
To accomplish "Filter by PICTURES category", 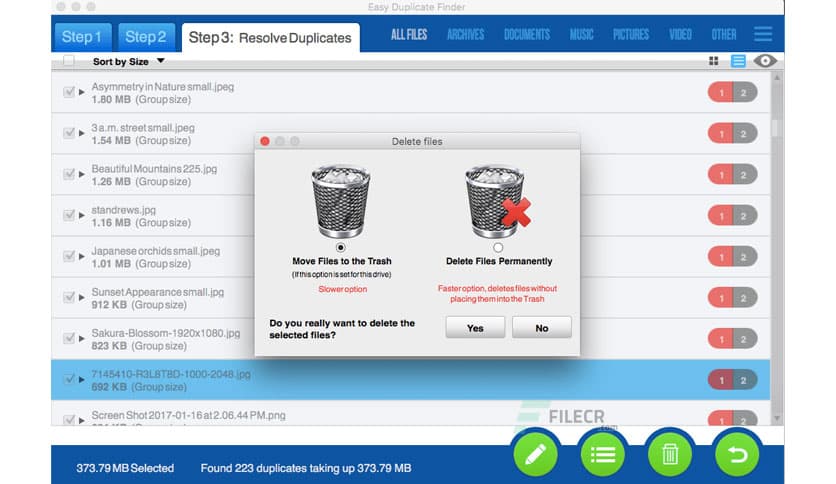I will 631,35.
